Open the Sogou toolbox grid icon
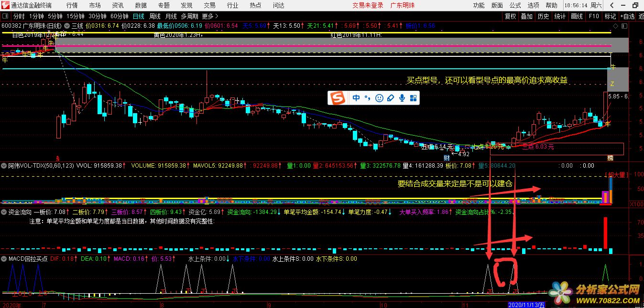 click(x=414, y=98)
